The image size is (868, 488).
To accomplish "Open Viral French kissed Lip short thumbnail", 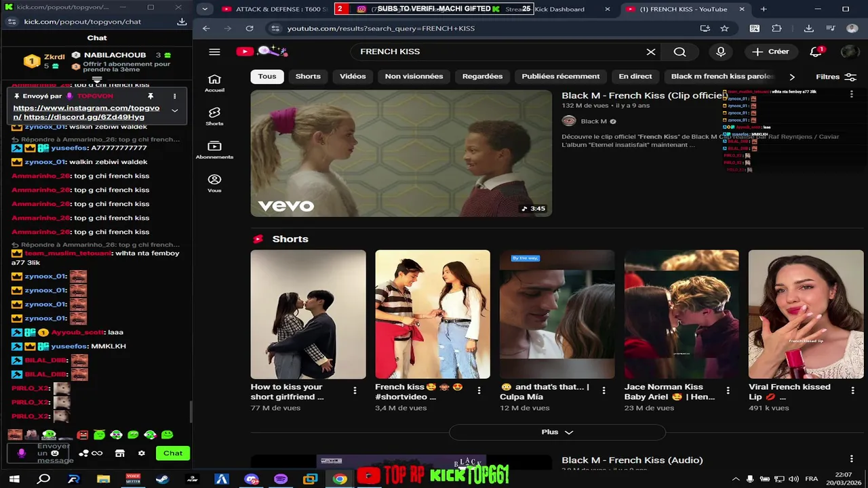I will [x=806, y=314].
